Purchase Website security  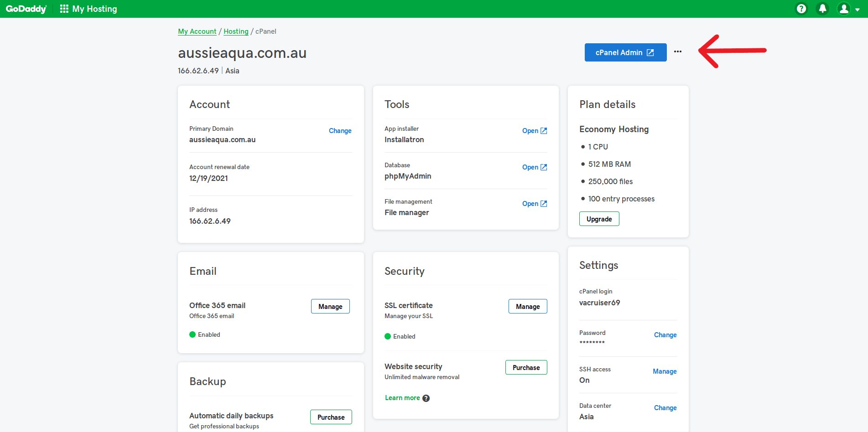click(526, 367)
